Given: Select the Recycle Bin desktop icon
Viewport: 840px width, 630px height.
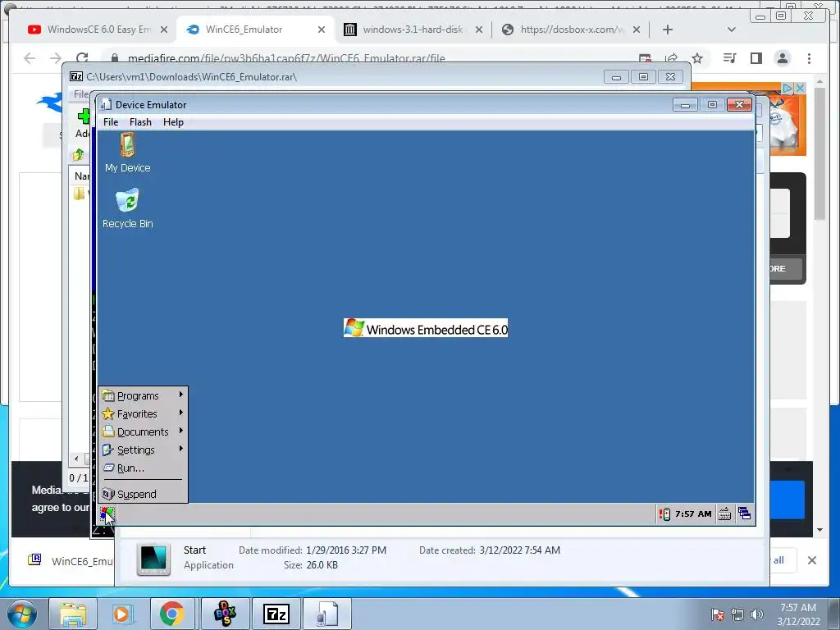Looking at the screenshot, I should click(x=127, y=208).
